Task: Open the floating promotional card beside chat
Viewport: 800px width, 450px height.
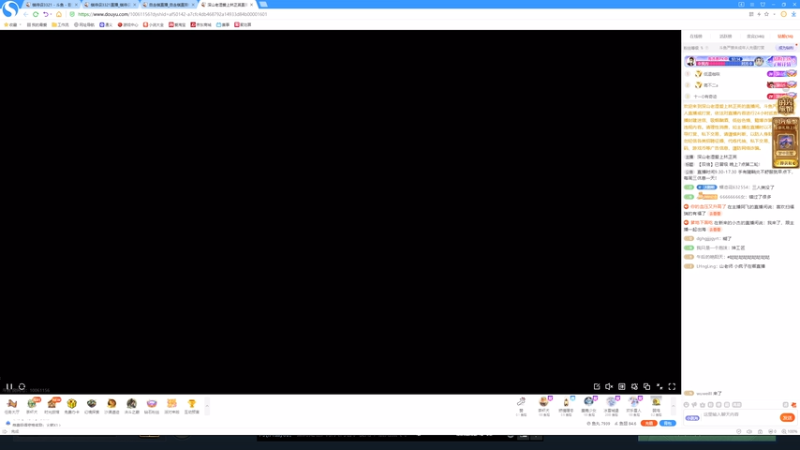Action: pos(785,142)
